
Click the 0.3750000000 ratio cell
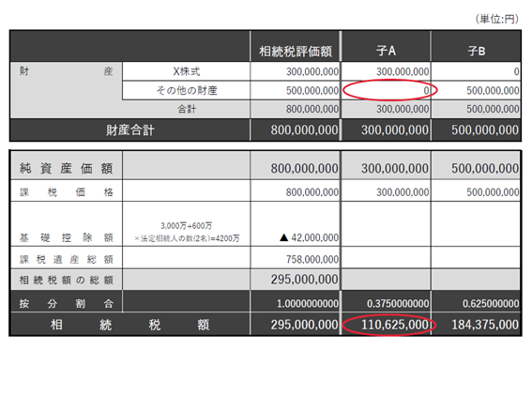(x=398, y=303)
